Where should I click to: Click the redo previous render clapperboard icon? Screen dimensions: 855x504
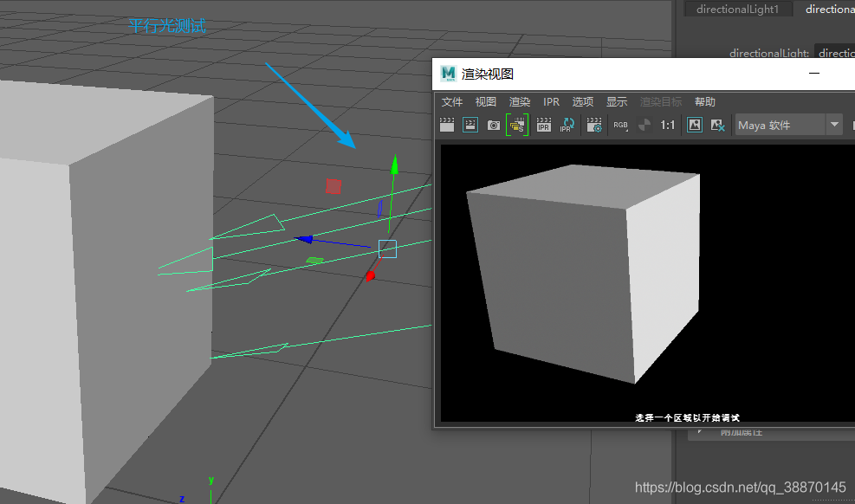pos(447,125)
